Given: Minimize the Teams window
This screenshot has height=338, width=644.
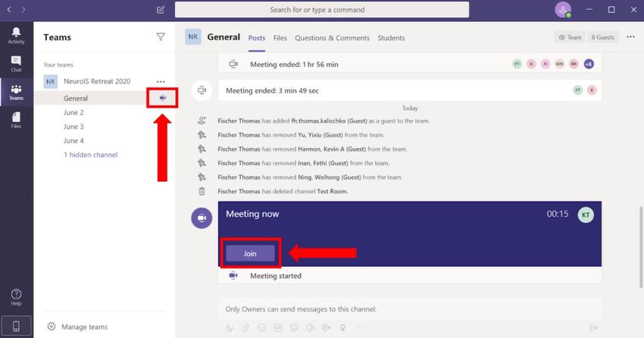Looking at the screenshot, I should coord(589,9).
